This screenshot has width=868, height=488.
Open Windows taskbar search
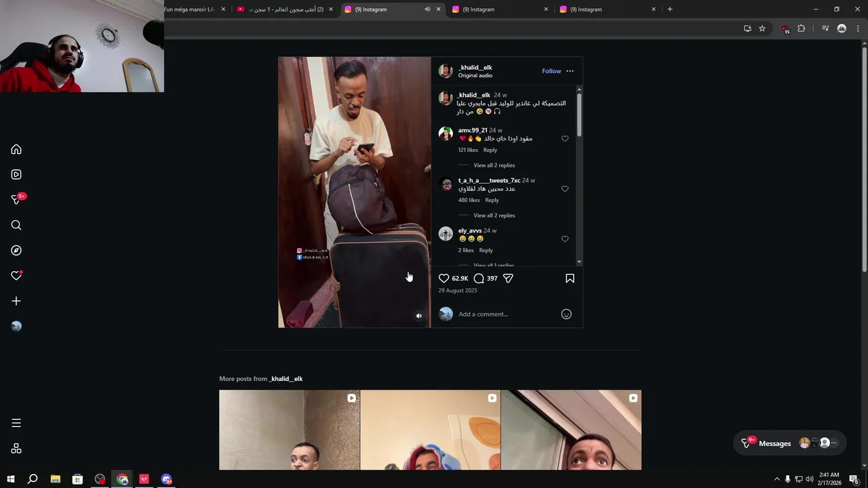(x=33, y=479)
